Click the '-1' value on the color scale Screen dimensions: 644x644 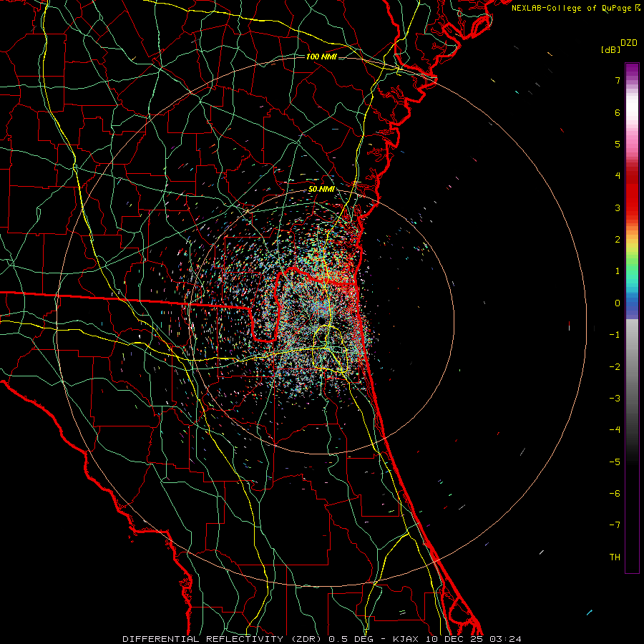pos(615,335)
